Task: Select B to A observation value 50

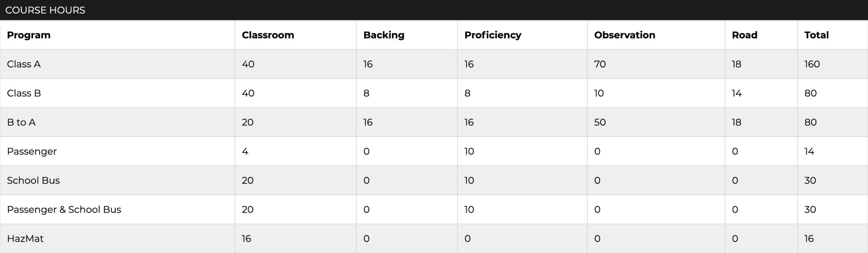Action: (600, 122)
